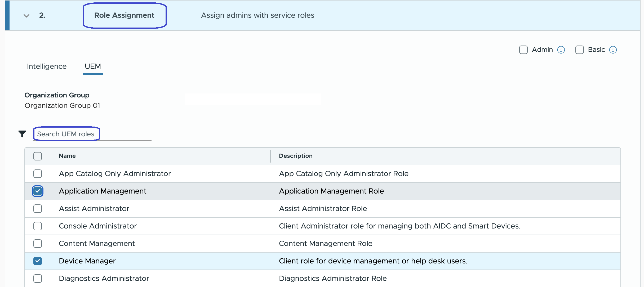Image resolution: width=644 pixels, height=287 pixels.
Task: Select 'App Catalog Only Administrator' name cell
Action: pyautogui.click(x=115, y=174)
